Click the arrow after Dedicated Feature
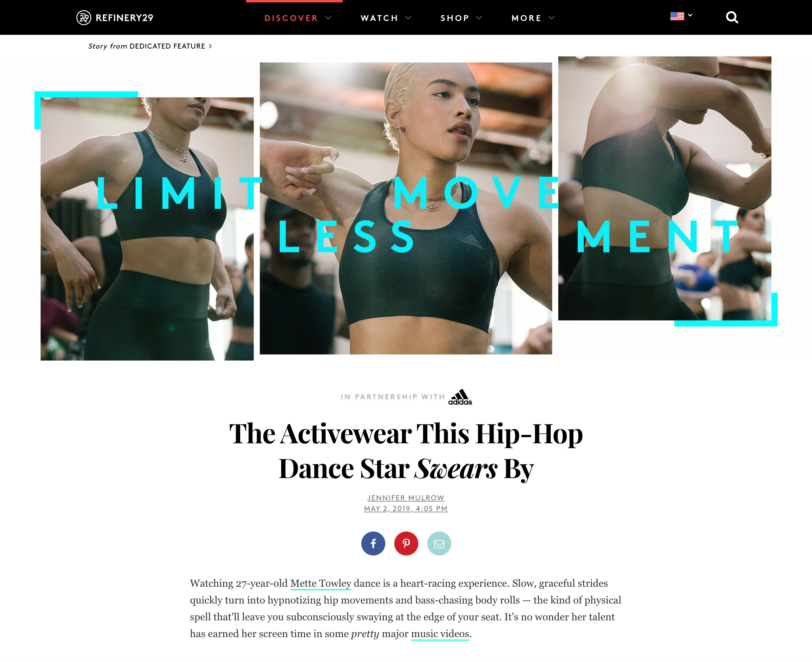 210,46
